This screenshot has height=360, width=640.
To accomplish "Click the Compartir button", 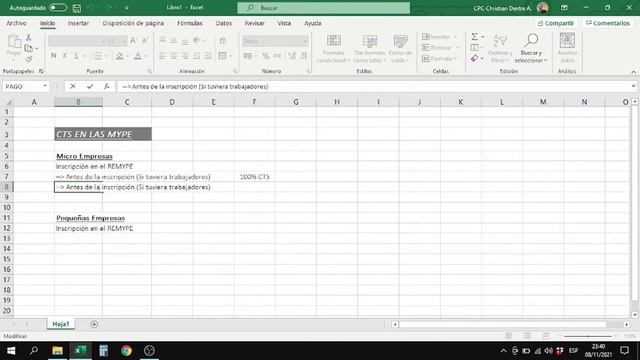I will coord(556,23).
